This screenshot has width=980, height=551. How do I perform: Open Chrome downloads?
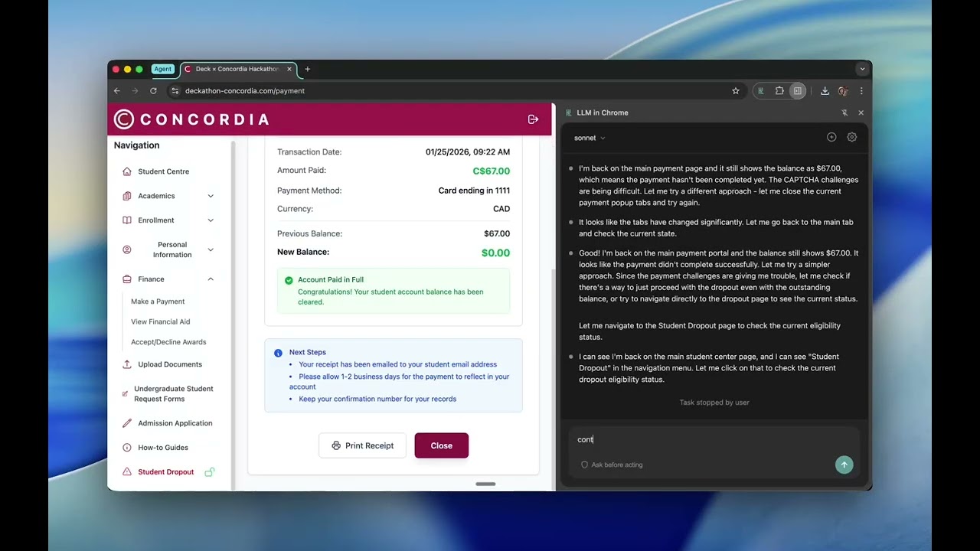point(825,90)
